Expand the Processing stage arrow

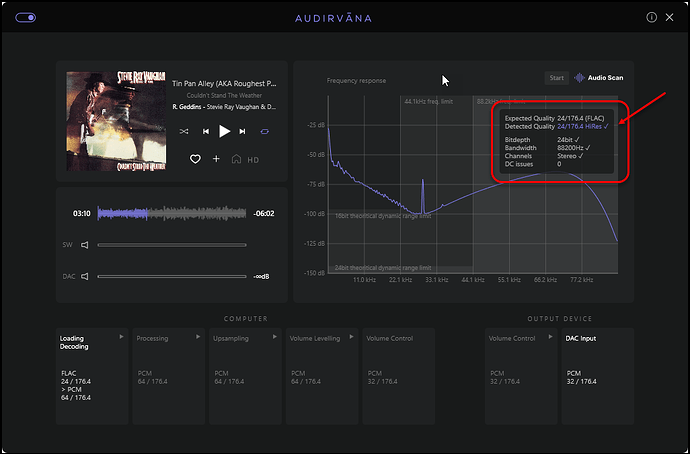[198, 337]
